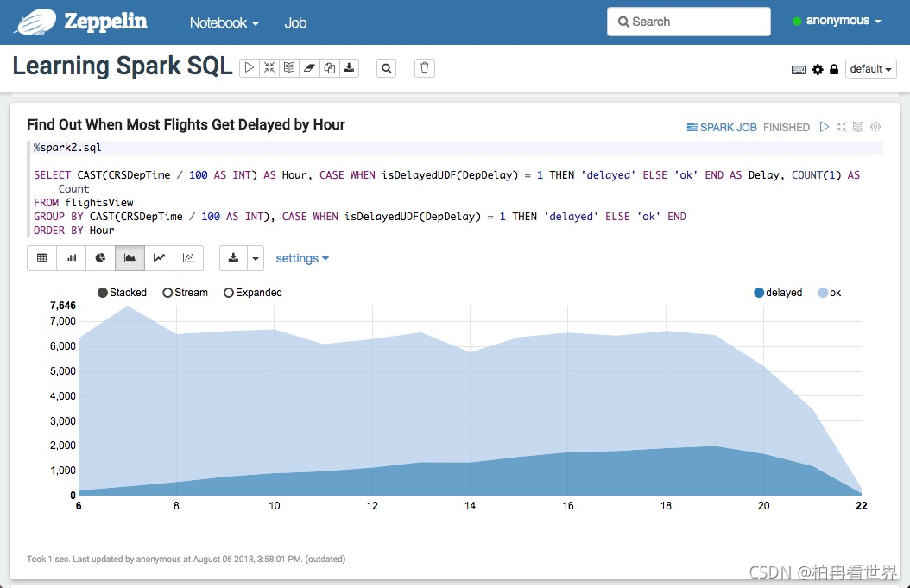This screenshot has width=910, height=588.
Task: Select area chart view
Action: [x=130, y=257]
